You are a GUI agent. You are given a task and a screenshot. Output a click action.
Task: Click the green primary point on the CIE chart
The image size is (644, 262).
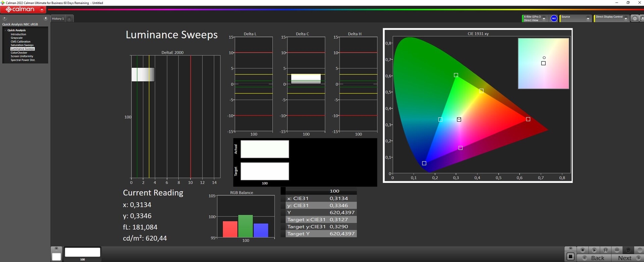(x=456, y=75)
